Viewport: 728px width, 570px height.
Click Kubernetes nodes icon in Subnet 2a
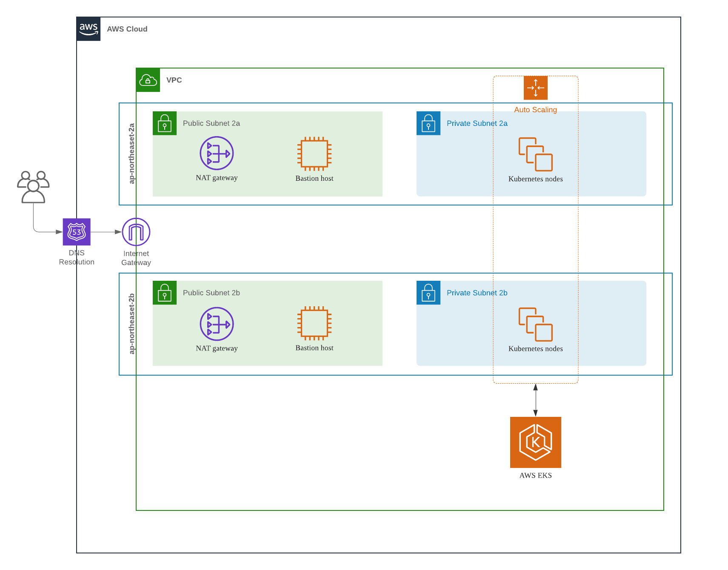[536, 154]
